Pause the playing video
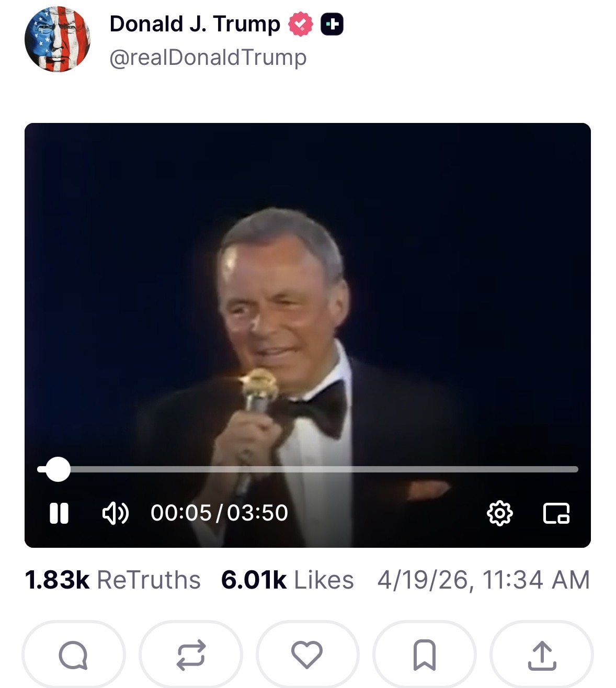The height and width of the screenshot is (688, 616). coord(59,513)
